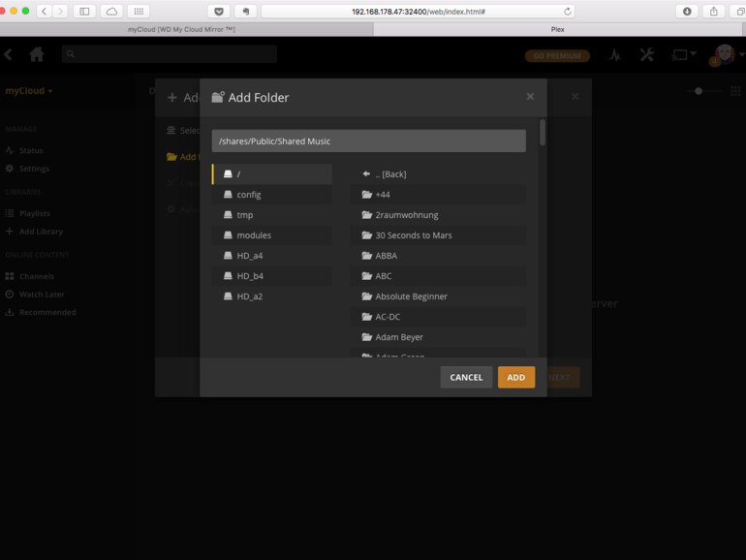Open the Absolute Beginner folder
Screen dimensions: 746x560
click(438, 296)
